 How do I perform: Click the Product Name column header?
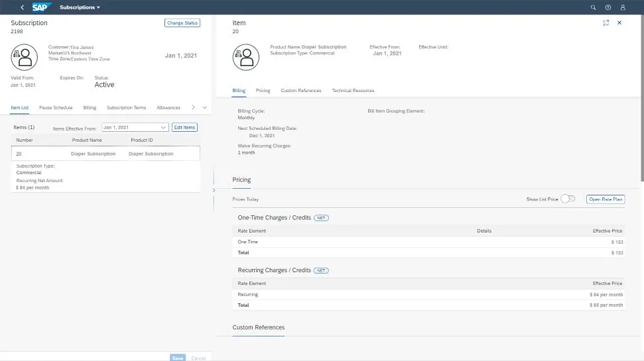pos(87,140)
